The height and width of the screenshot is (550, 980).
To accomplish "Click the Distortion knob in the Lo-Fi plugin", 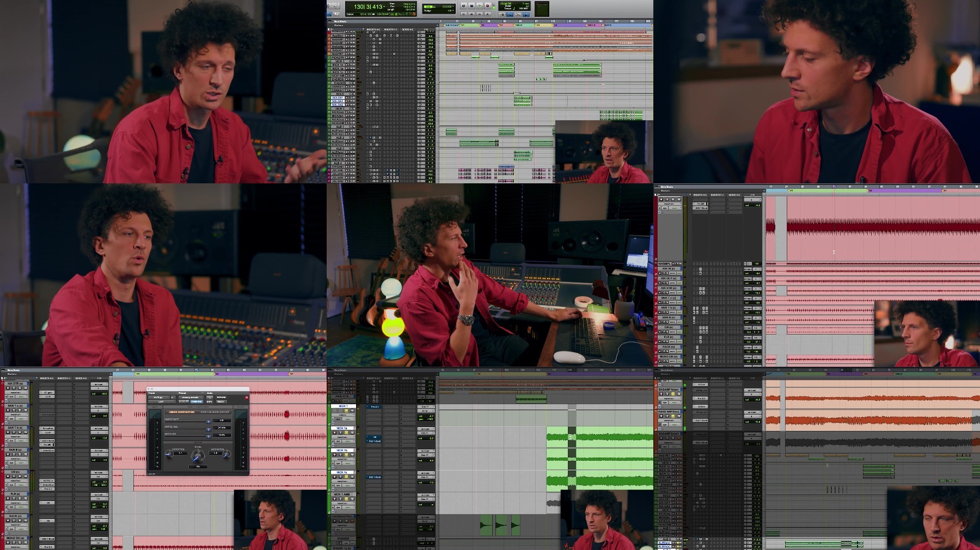I will 169,454.
